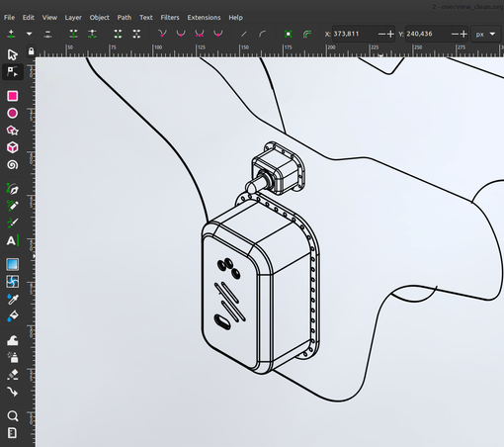
Task: Select the Spiral tool
Action: [13, 165]
